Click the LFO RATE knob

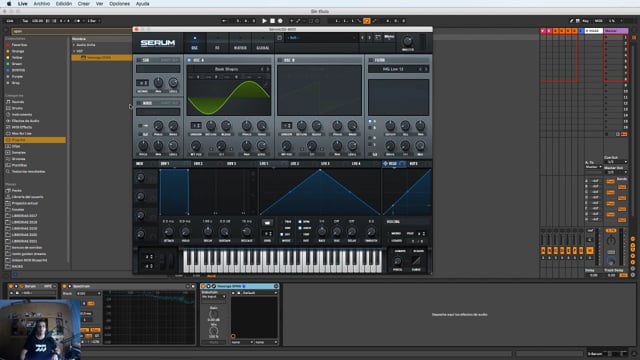[322, 232]
